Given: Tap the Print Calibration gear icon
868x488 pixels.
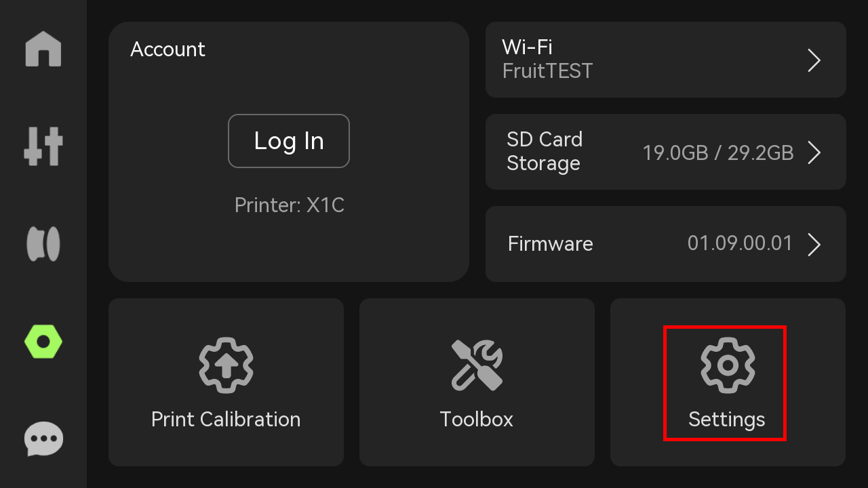Looking at the screenshot, I should pos(226,365).
